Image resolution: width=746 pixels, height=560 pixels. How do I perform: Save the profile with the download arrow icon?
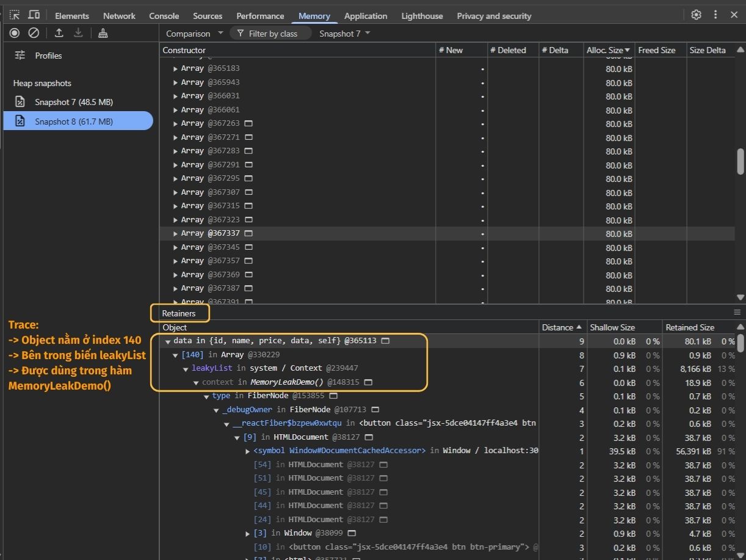point(78,33)
